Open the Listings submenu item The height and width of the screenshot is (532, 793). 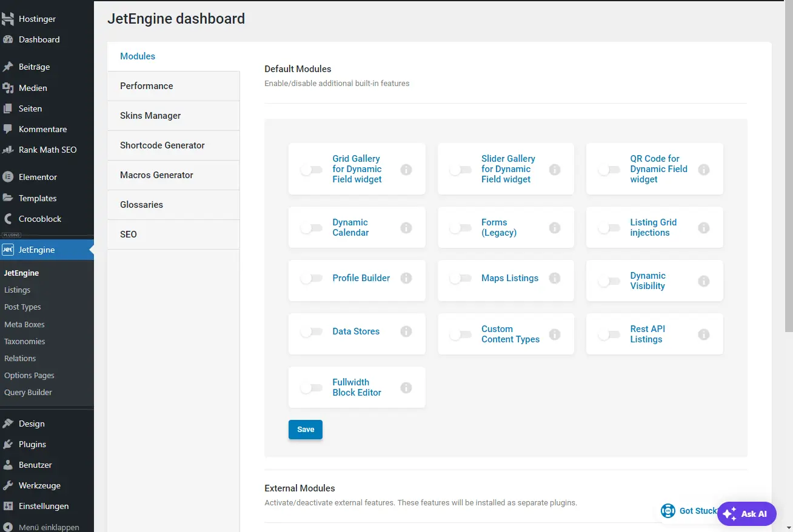[x=17, y=290]
